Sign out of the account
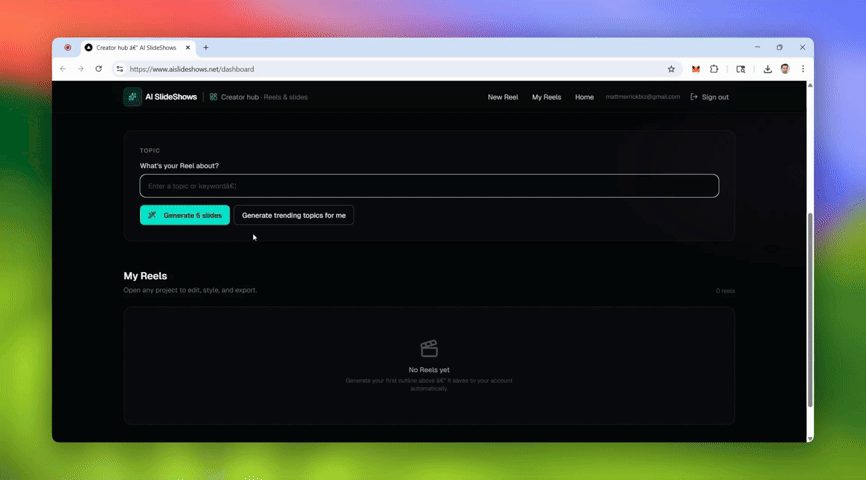866x480 pixels. [710, 97]
